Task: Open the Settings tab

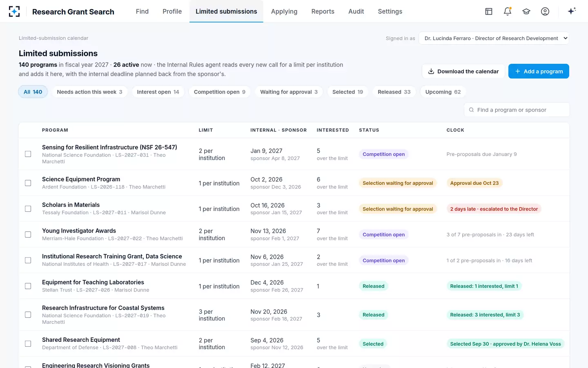Action: (390, 11)
